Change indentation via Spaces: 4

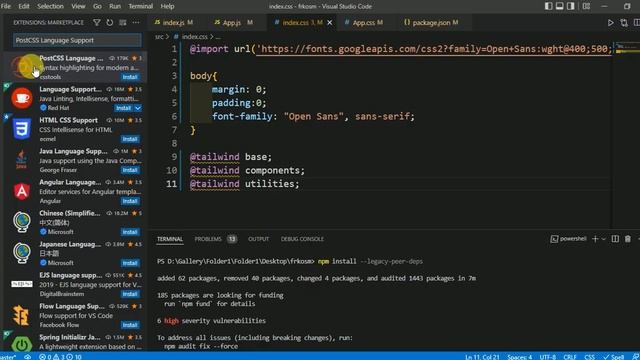[x=520, y=357]
